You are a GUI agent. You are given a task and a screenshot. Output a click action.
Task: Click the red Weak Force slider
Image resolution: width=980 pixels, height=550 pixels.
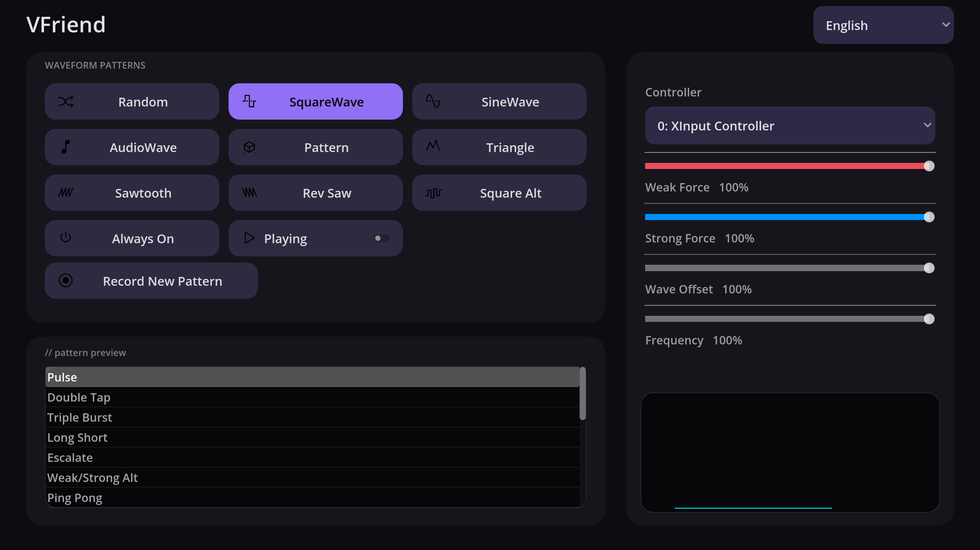click(790, 166)
